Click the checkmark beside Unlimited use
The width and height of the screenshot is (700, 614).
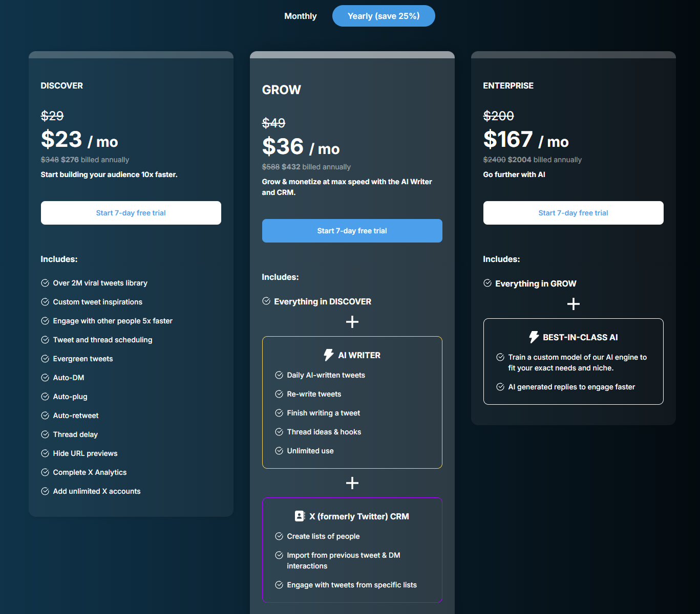pyautogui.click(x=279, y=450)
